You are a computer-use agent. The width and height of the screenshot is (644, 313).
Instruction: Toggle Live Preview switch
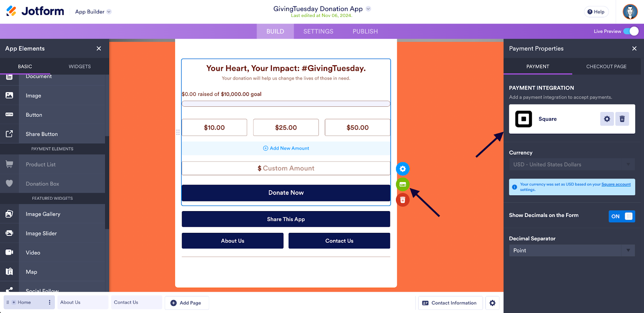(630, 31)
